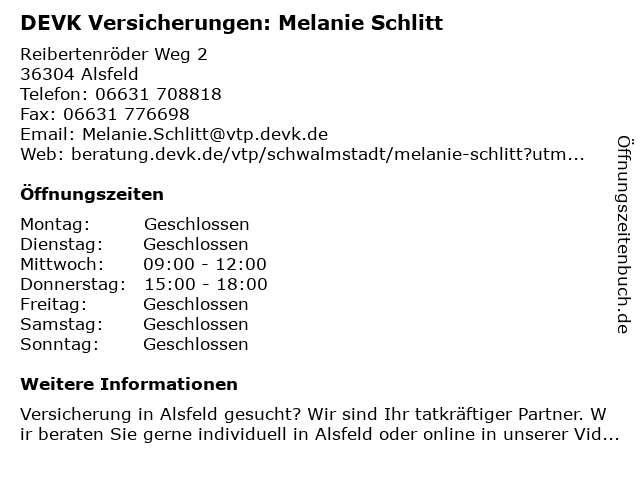Select the Sonntag Geschlossen entry
640x480 pixels.
click(134, 344)
